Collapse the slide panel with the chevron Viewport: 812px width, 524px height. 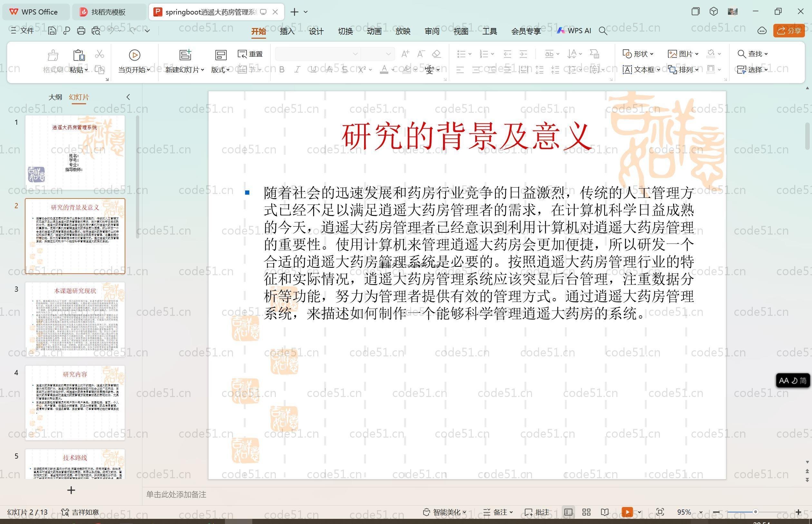tap(128, 97)
